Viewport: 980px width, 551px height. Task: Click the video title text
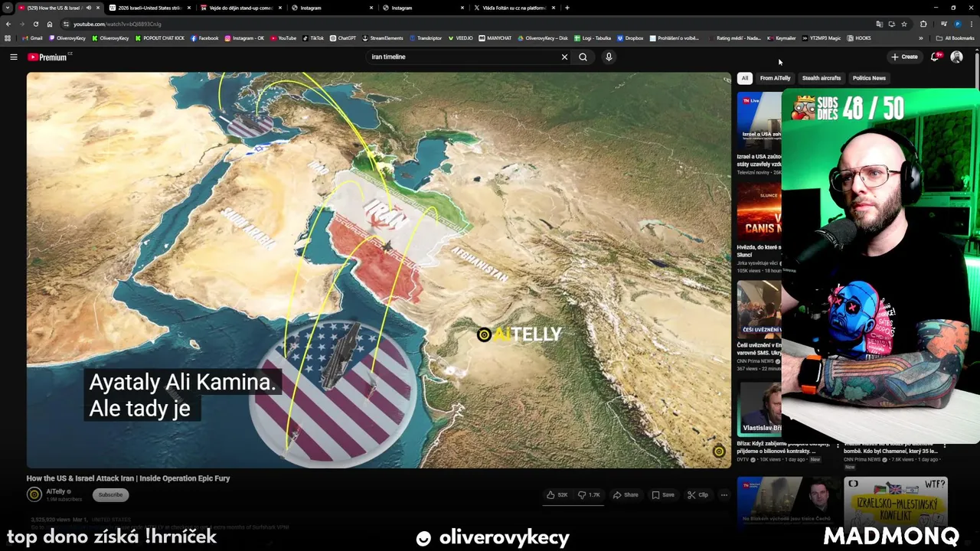click(x=128, y=478)
